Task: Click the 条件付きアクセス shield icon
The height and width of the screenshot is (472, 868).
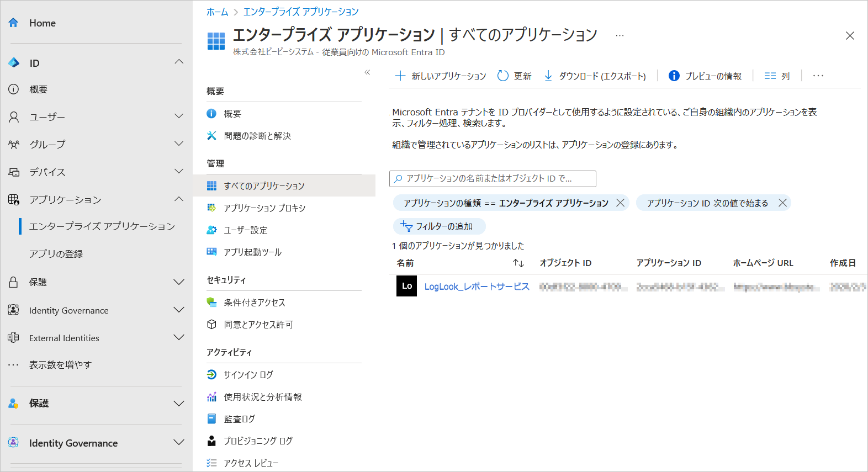Action: tap(211, 303)
